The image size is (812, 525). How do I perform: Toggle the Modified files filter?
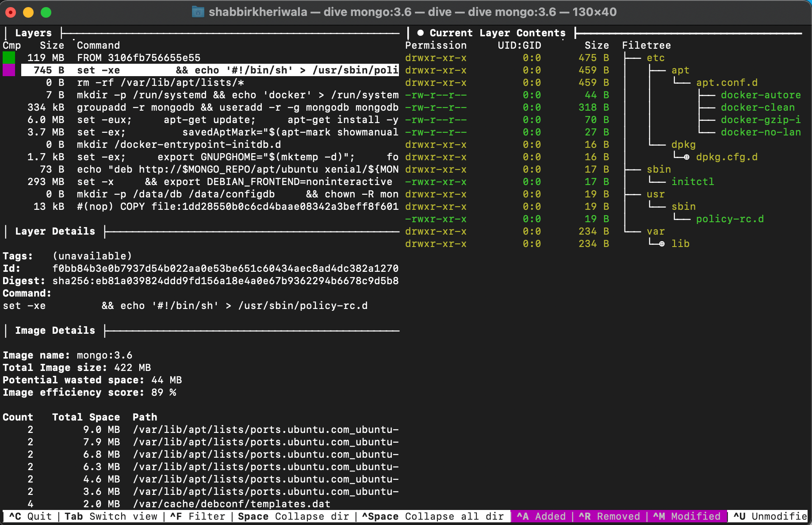tap(686, 517)
